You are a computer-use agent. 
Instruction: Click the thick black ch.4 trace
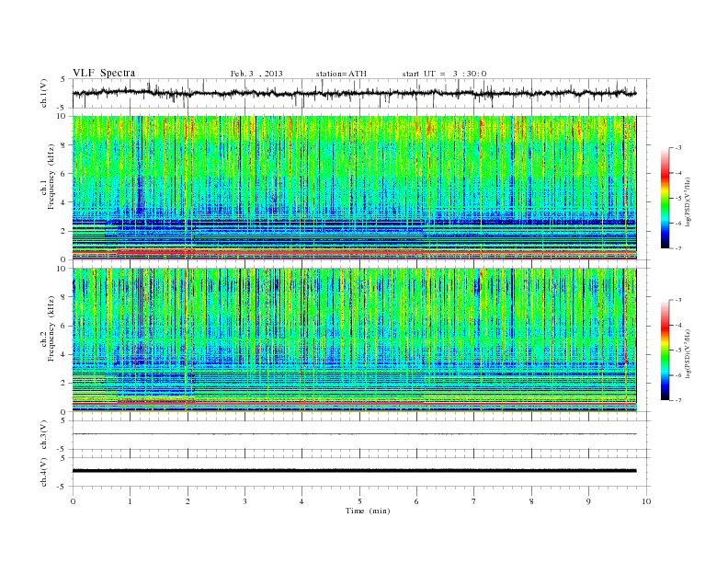click(x=354, y=471)
